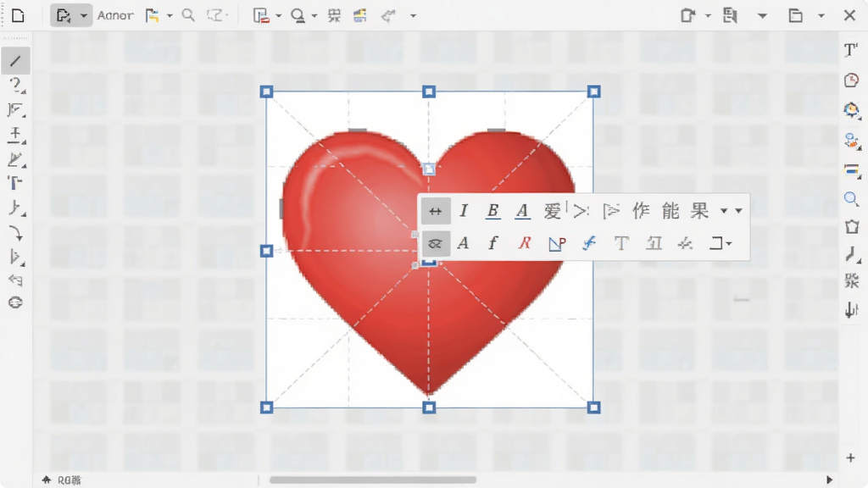Toggle the horizontal double-arrow button in floating toolbar
Viewport: 868px width, 488px height.
pyautogui.click(x=436, y=211)
